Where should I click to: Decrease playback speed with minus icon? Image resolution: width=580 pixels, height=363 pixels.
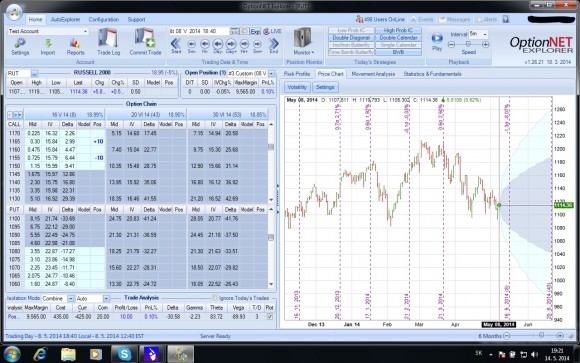click(x=451, y=45)
